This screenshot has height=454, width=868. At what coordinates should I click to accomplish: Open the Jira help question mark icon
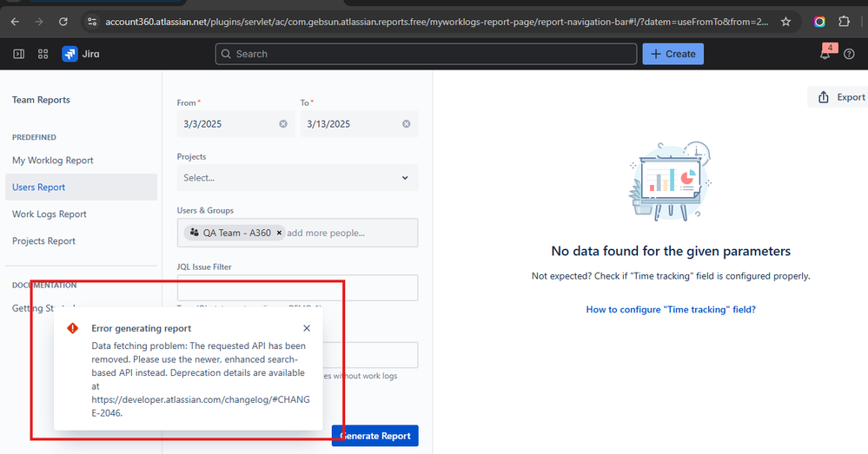tap(849, 54)
